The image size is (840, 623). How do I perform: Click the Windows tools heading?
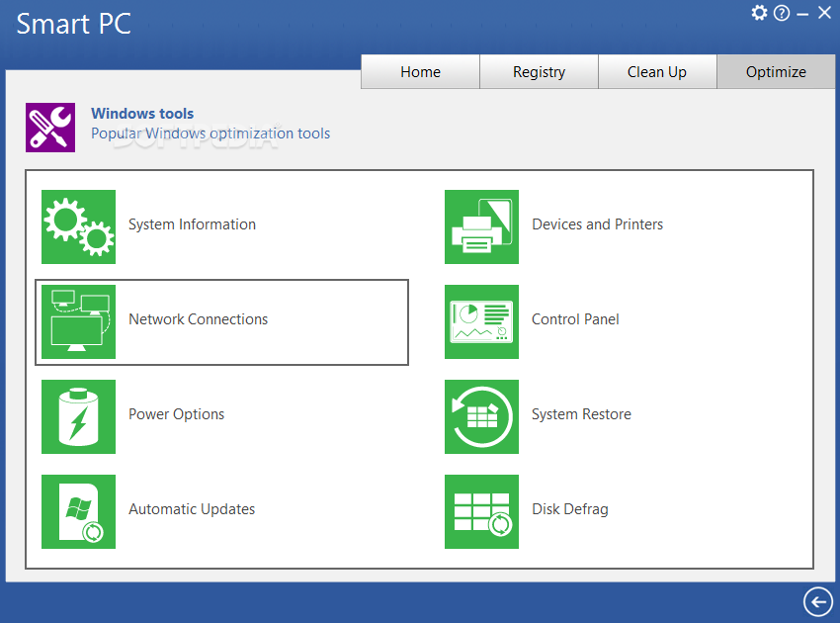(x=142, y=114)
